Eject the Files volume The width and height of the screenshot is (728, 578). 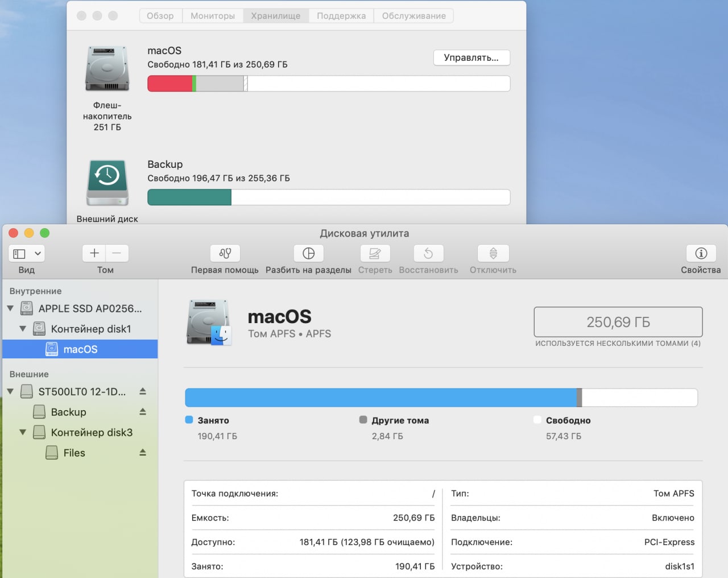[x=143, y=453]
